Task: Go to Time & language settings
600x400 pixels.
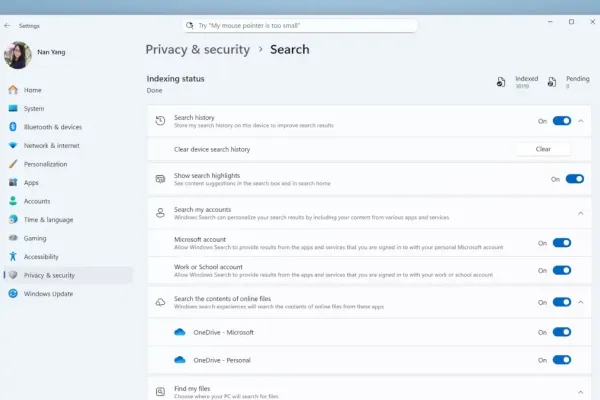Action: click(x=48, y=220)
